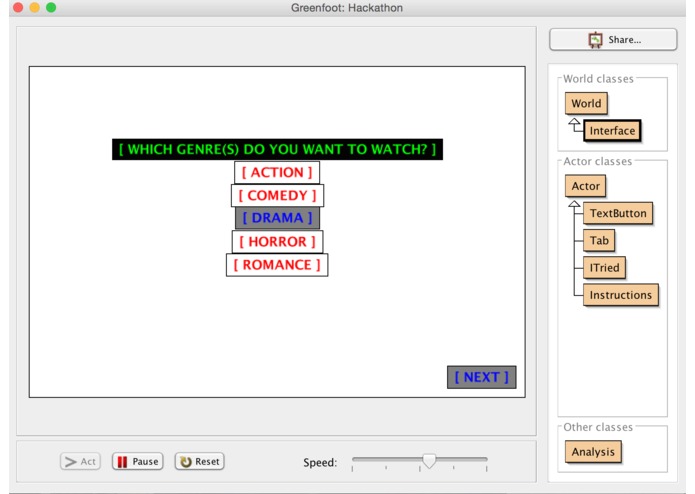Choose the HORROR genre button
Image resolution: width=695 pixels, height=494 pixels.
coord(277,241)
